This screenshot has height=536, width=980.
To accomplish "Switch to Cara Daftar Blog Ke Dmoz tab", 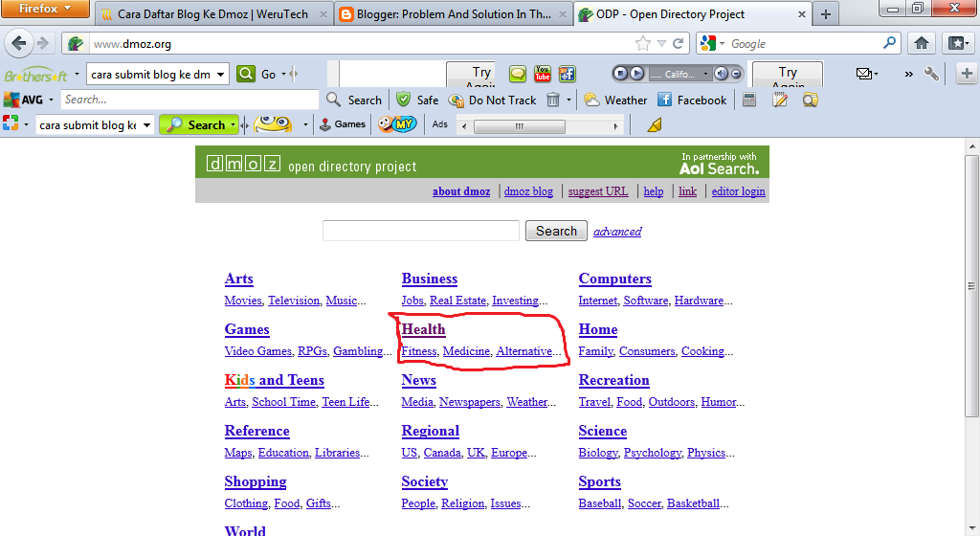I will click(212, 13).
